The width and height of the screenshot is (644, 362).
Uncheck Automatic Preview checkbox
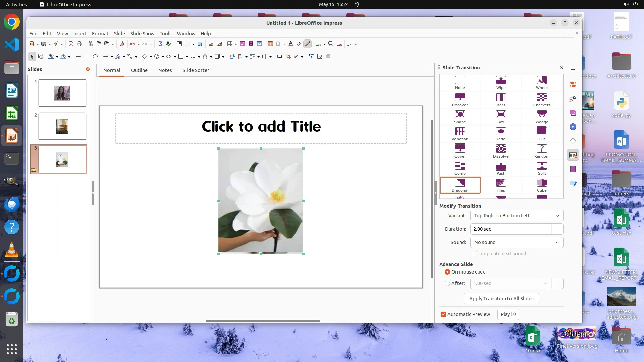pyautogui.click(x=443, y=314)
